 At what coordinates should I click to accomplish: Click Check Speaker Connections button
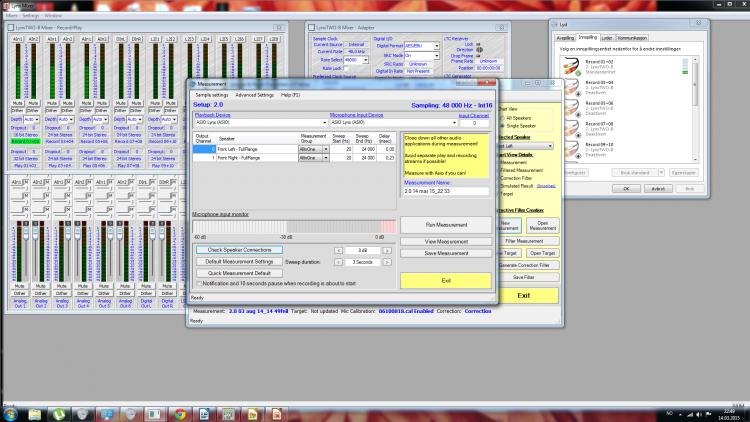coord(238,249)
